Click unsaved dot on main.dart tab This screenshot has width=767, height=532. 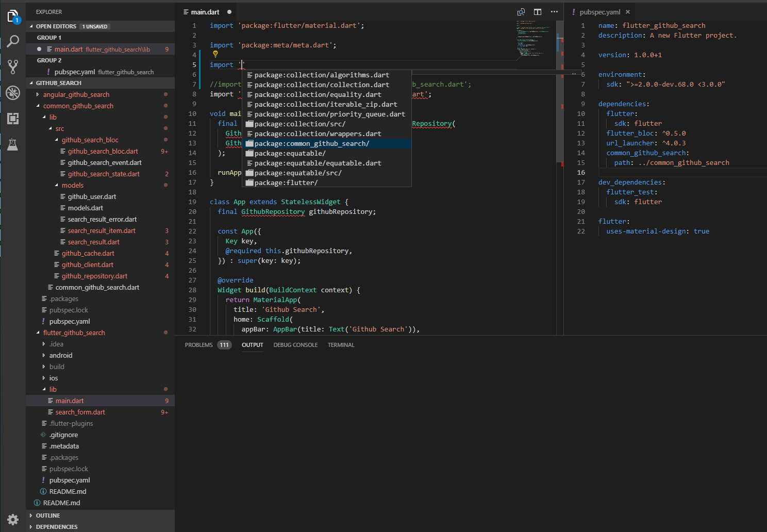[x=229, y=12]
